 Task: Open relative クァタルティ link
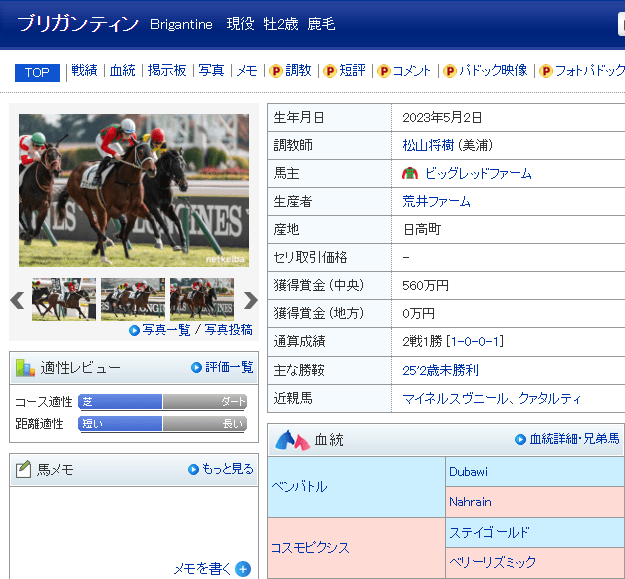tap(549, 398)
